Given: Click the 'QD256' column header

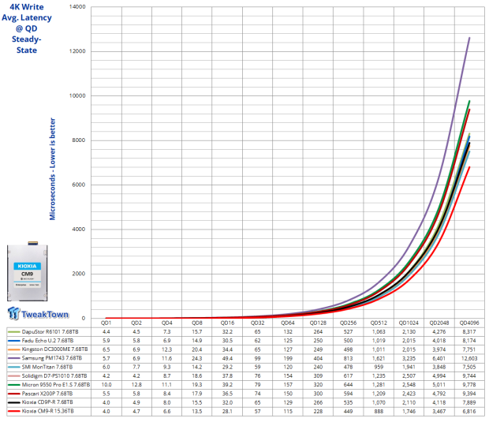Looking at the screenshot, I should point(348,323).
